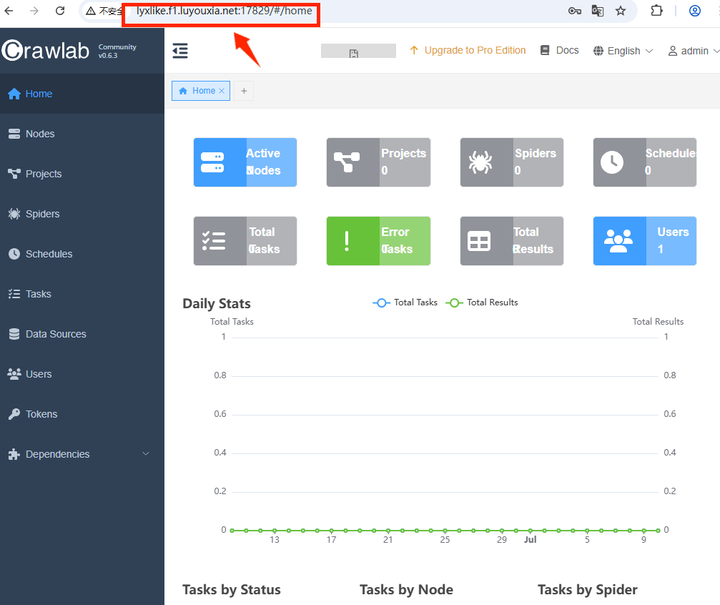Click the Tasks by Spider heading
Image resolution: width=720 pixels, height=605 pixels.
pyautogui.click(x=587, y=589)
